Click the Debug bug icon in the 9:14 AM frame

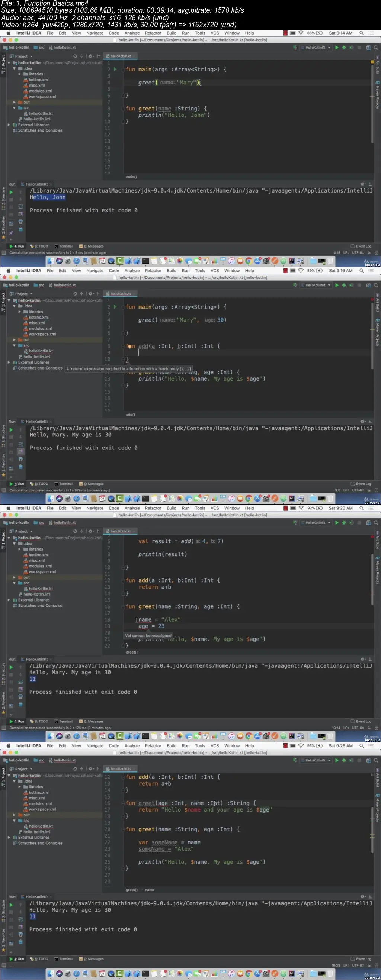[x=344, y=48]
